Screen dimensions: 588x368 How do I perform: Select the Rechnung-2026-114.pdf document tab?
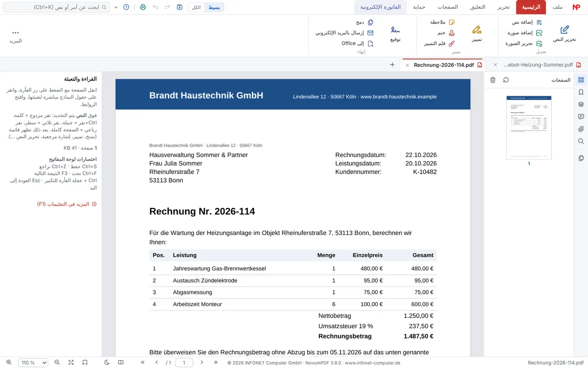point(443,65)
